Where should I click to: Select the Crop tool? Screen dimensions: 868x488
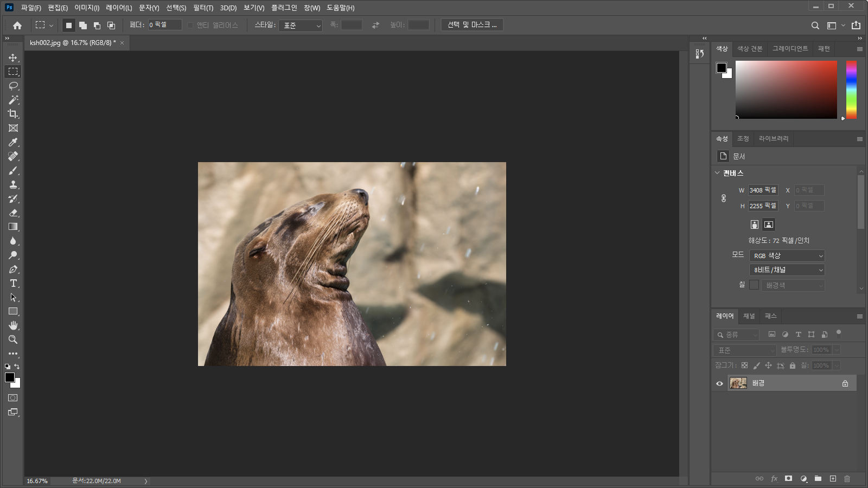(13, 114)
